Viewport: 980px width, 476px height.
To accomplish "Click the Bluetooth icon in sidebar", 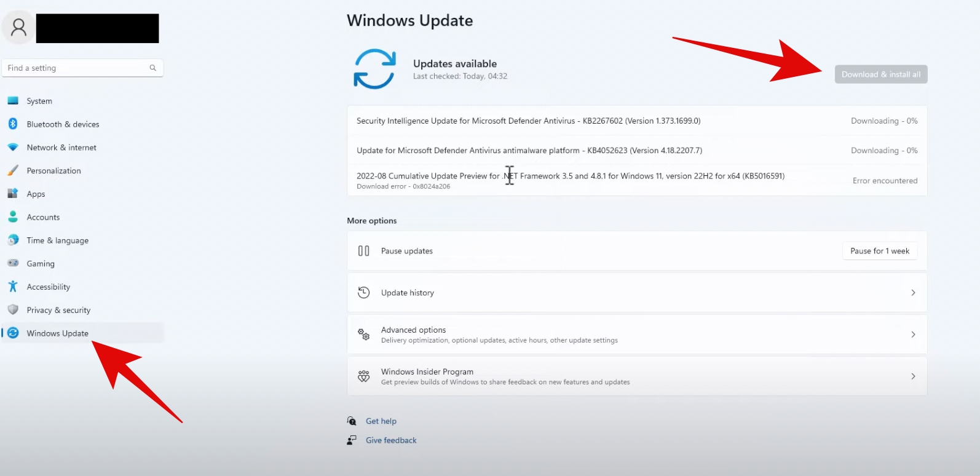I will [13, 124].
